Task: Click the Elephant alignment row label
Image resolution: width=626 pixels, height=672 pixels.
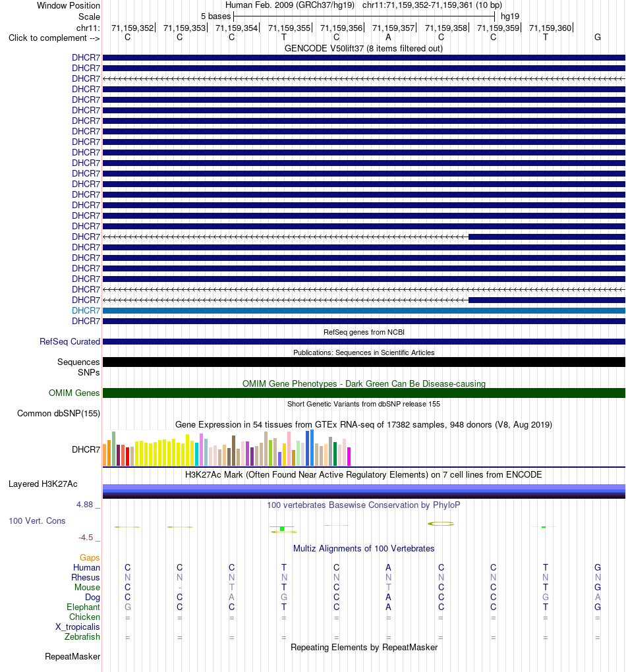Action: (83, 607)
